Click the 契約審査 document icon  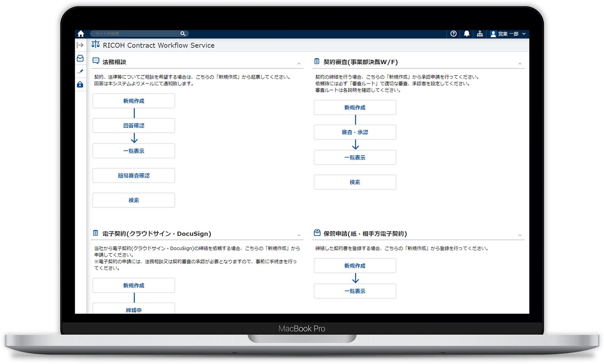click(x=317, y=61)
